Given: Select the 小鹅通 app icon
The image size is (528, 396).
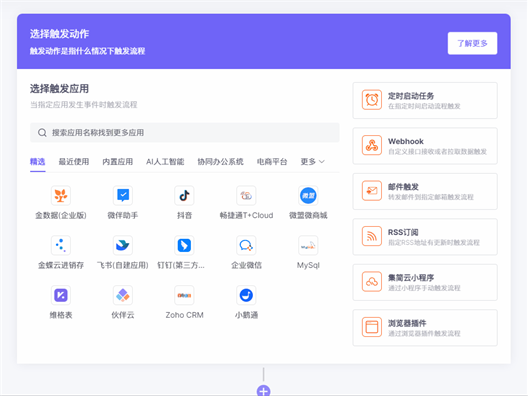Looking at the screenshot, I should pos(246,295).
